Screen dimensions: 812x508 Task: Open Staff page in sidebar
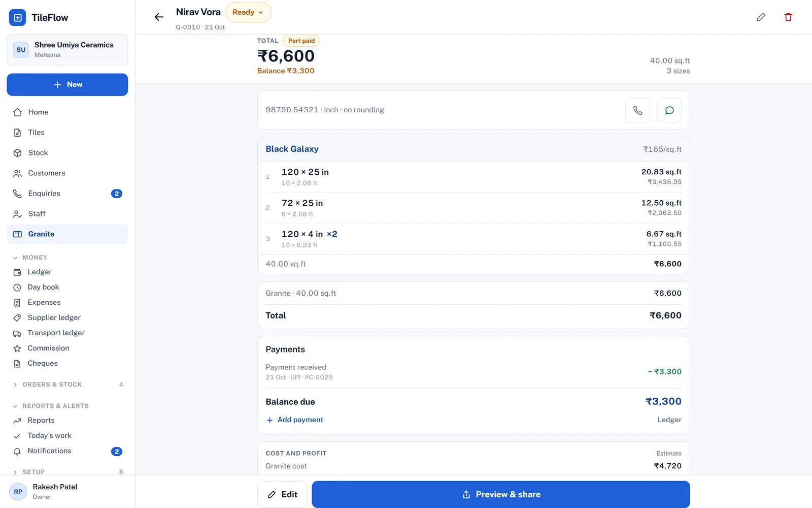point(67,214)
